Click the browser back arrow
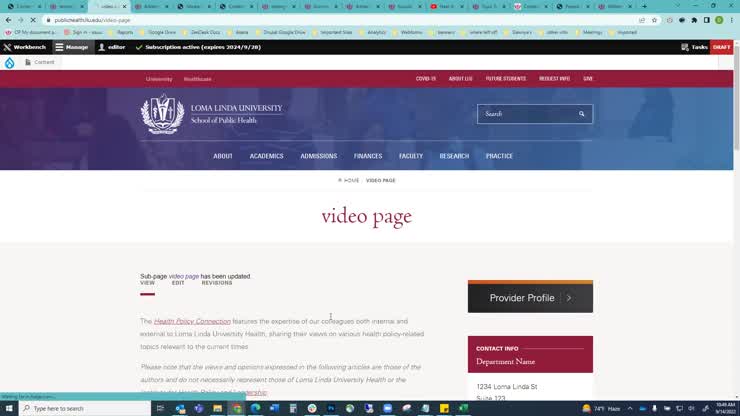The image size is (740, 416). point(8,20)
